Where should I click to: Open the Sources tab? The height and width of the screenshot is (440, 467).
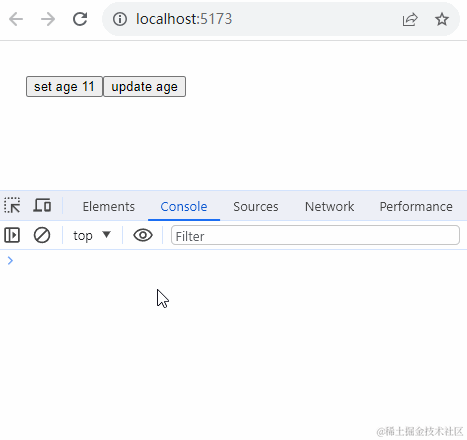pyautogui.click(x=256, y=207)
